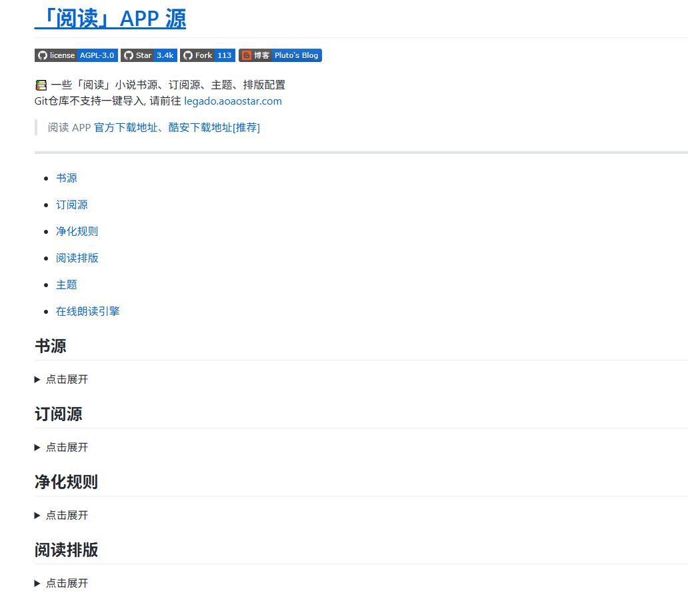The width and height of the screenshot is (700, 595).
Task: Click the red Blogger icon on the blog badge
Action: 247,55
